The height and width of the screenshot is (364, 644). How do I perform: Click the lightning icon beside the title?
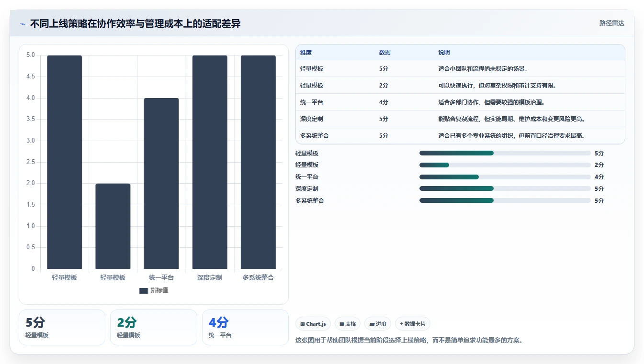point(23,24)
